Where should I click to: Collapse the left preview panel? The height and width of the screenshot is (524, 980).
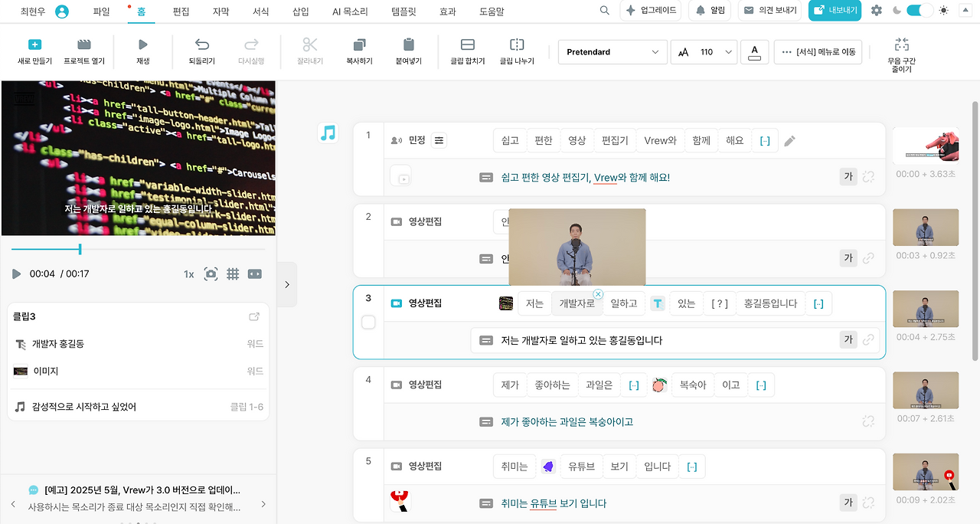[x=287, y=284]
